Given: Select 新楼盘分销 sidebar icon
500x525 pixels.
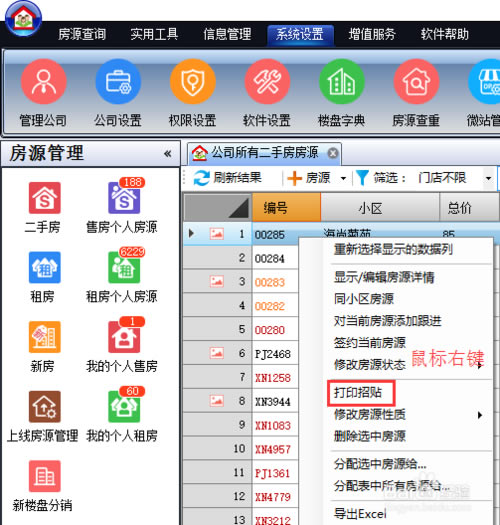Looking at the screenshot, I should click(x=45, y=476).
